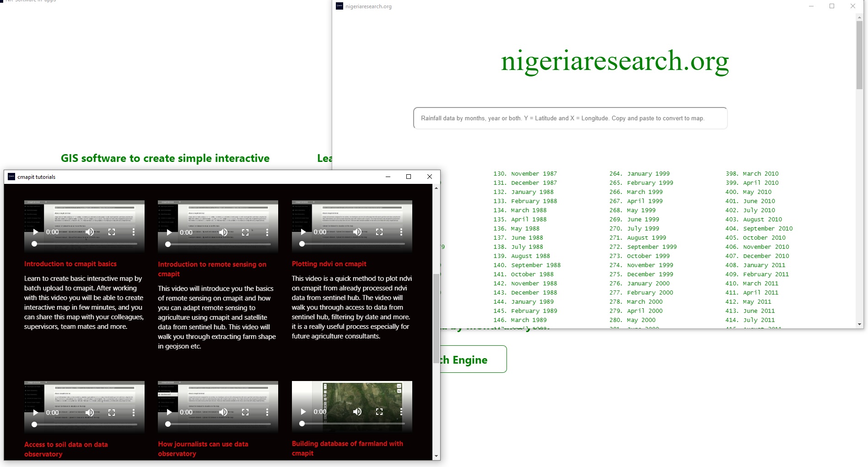Open the Access to soil data on data observatory title
The image size is (868, 467).
pyautogui.click(x=66, y=449)
